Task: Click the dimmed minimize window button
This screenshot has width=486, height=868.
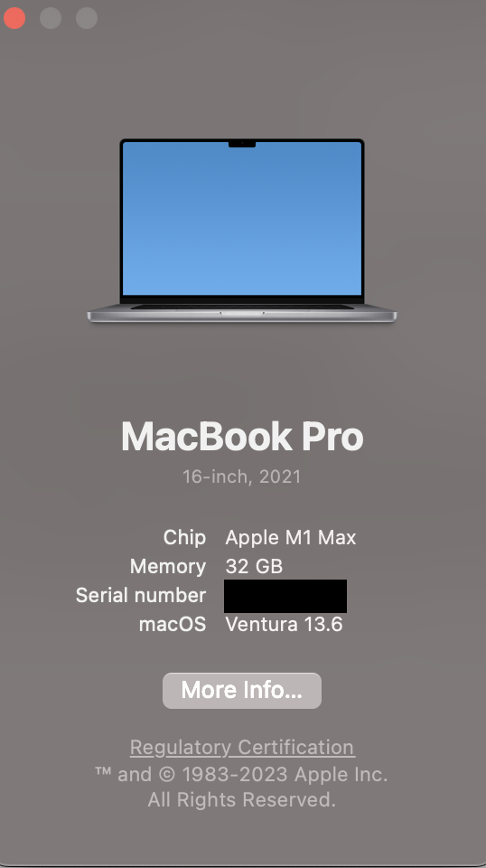Action: (x=51, y=18)
